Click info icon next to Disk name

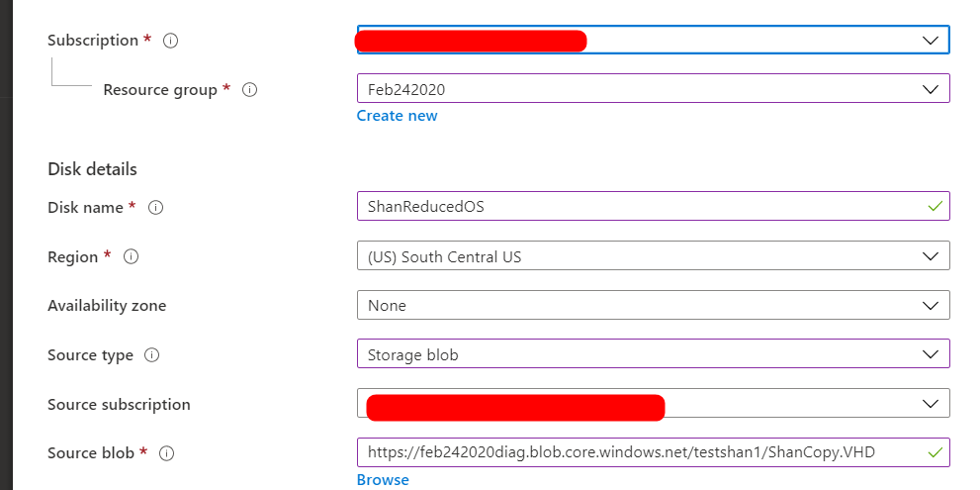tap(155, 208)
